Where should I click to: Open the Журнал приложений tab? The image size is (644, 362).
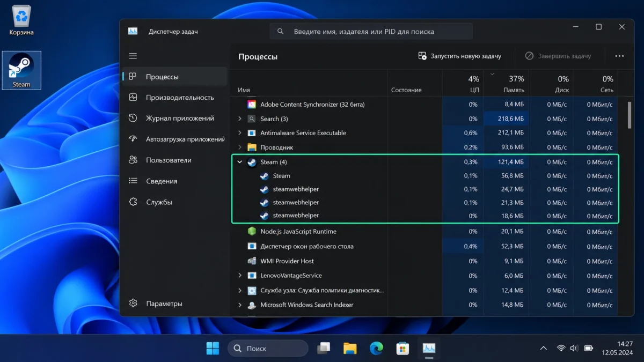[175, 119]
